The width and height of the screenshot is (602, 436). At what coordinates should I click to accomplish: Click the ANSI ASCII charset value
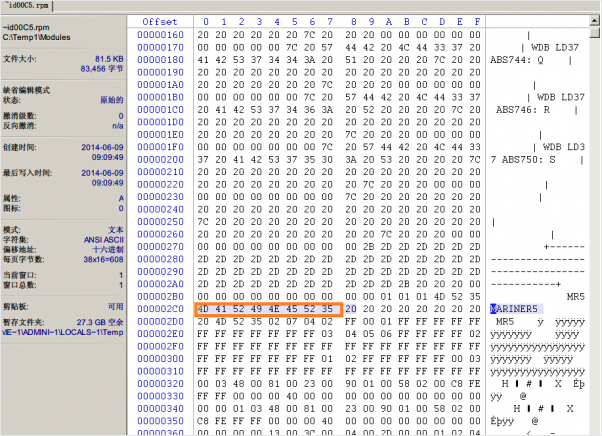104,240
